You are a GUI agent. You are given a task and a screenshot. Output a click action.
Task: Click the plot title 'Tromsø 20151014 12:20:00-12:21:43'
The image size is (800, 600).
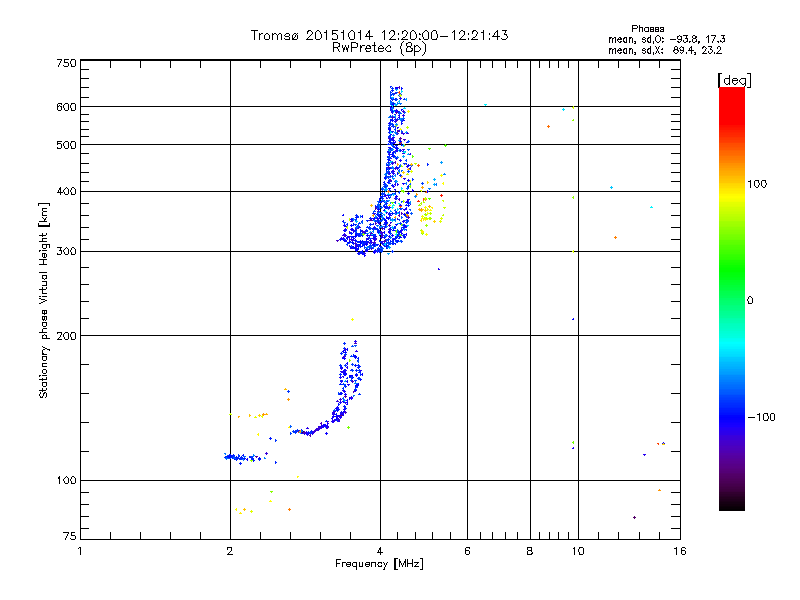379,35
